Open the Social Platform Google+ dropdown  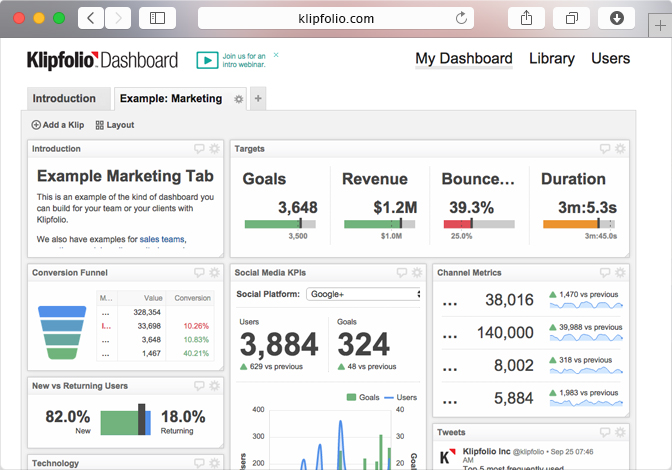pos(363,294)
